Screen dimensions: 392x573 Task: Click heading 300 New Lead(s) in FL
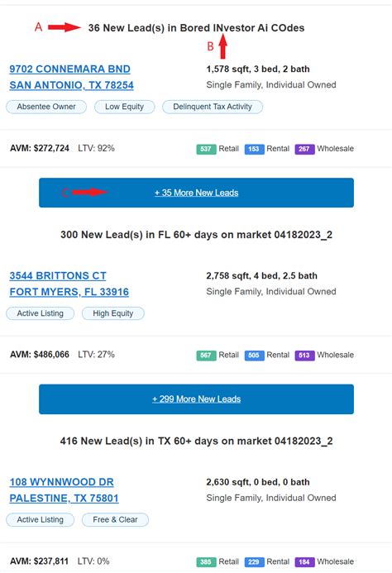(x=196, y=235)
